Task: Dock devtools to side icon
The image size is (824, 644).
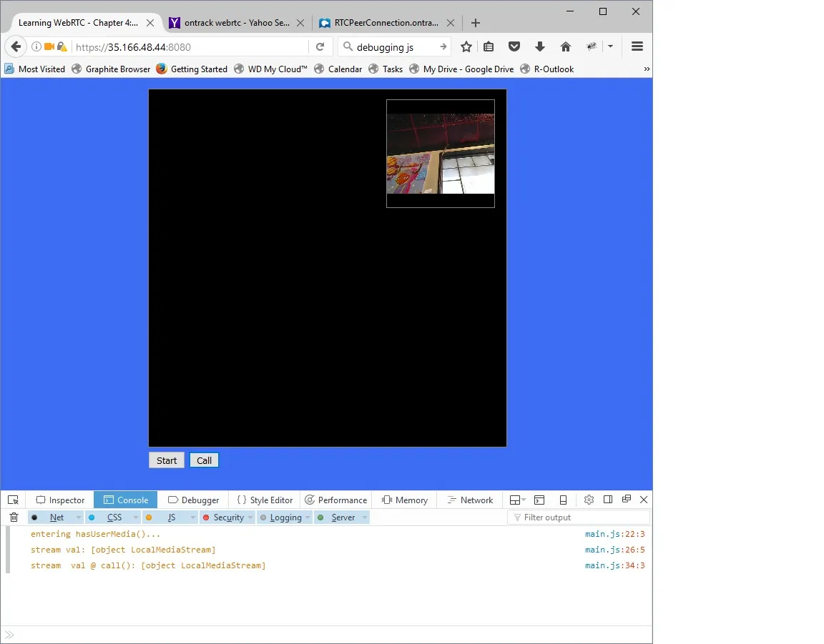Action: [608, 500]
